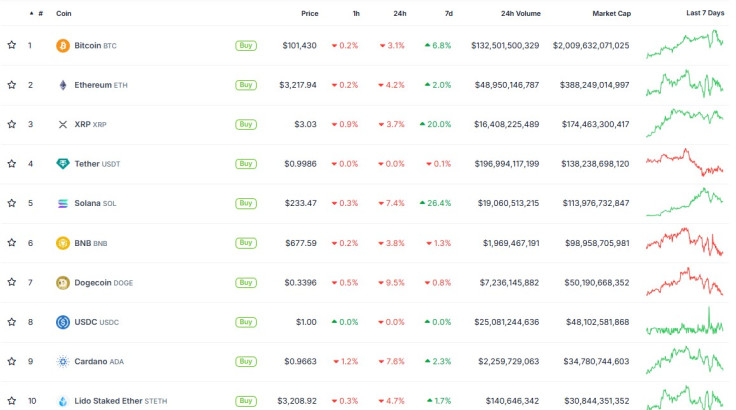Sort by the 24h change header
The height and width of the screenshot is (410, 736).
[x=400, y=14]
